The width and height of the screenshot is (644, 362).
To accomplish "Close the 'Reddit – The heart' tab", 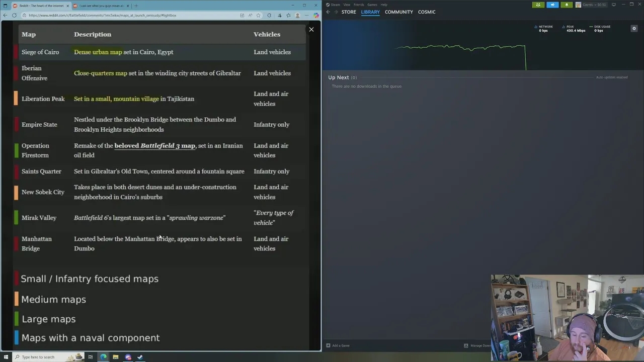I will click(x=67, y=6).
